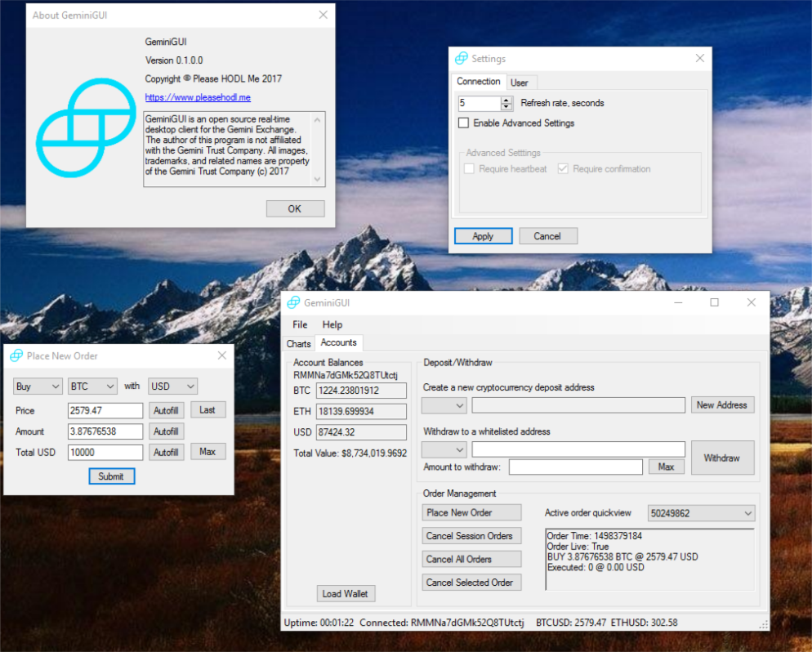The image size is (812, 652).
Task: Click Cancel Session Orders
Action: pos(471,536)
